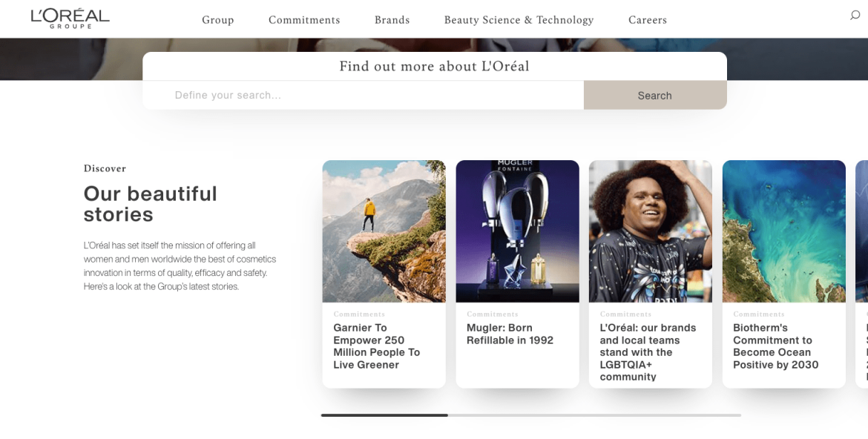Open the Biotherm ocean satellite thumbnail
Screen dimensions: 868x439
coord(783,230)
